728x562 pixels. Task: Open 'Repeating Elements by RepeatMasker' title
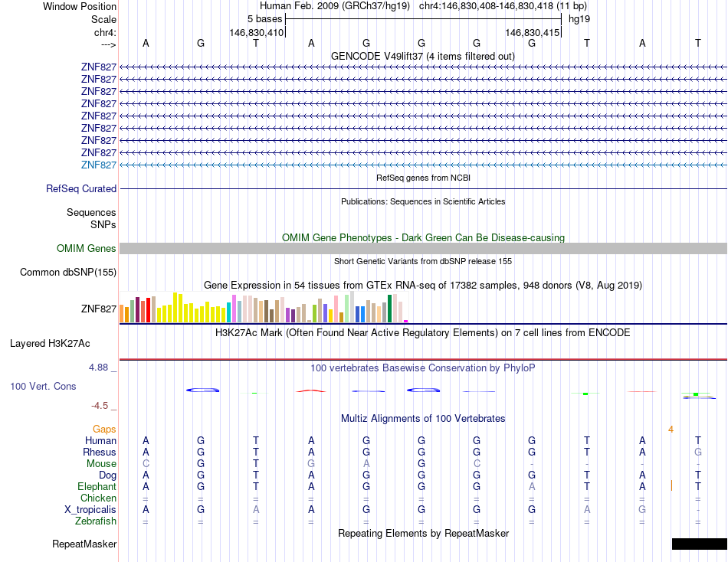click(x=423, y=533)
